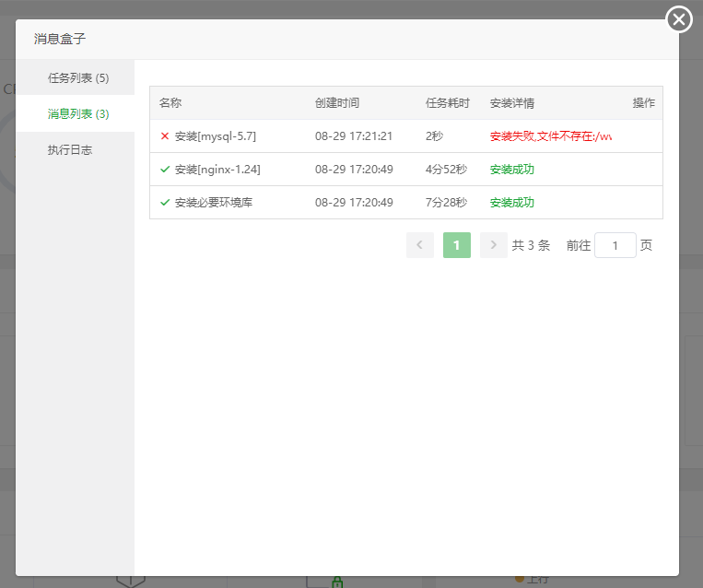
Task: Go to next page arrow
Action: 493,245
